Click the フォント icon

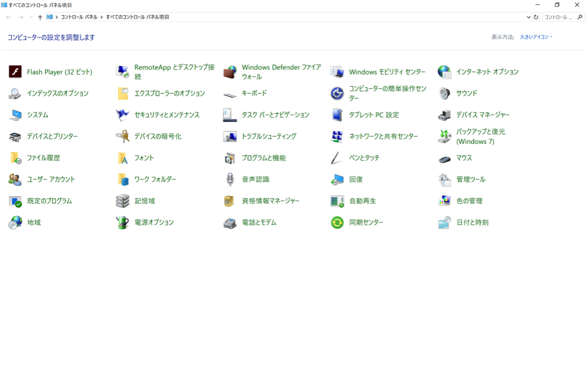pyautogui.click(x=122, y=158)
